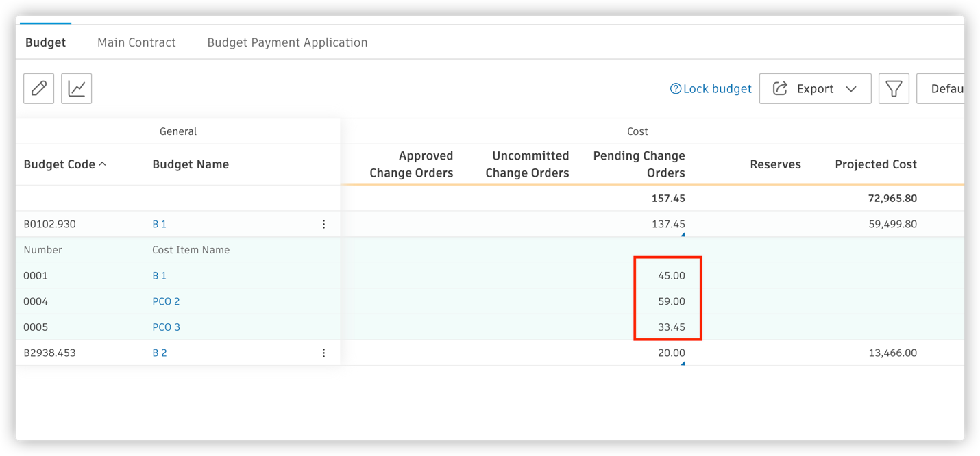Viewport: 980px width, 456px height.
Task: Open the B 1 budget name link
Action: [159, 224]
